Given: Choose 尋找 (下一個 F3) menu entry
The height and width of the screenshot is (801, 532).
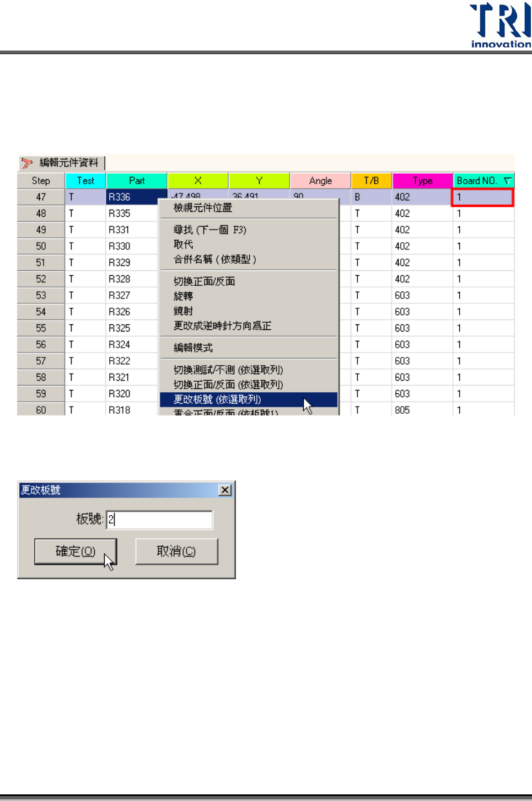Looking at the screenshot, I should click(x=209, y=229).
